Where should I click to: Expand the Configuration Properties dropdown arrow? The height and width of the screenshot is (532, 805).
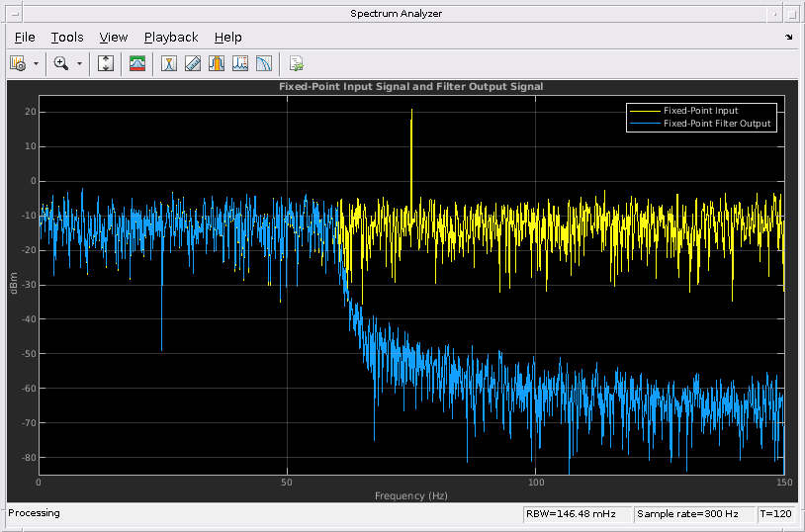(x=37, y=63)
